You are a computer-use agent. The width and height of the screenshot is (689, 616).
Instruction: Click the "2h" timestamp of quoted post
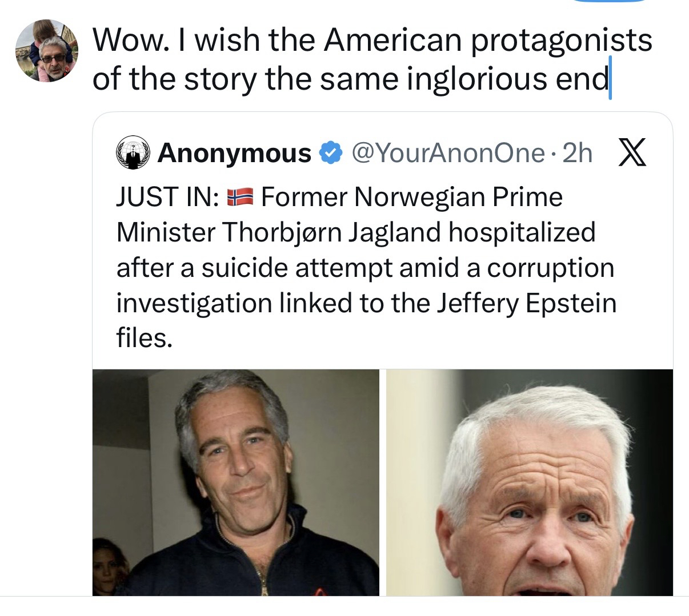pos(578,153)
